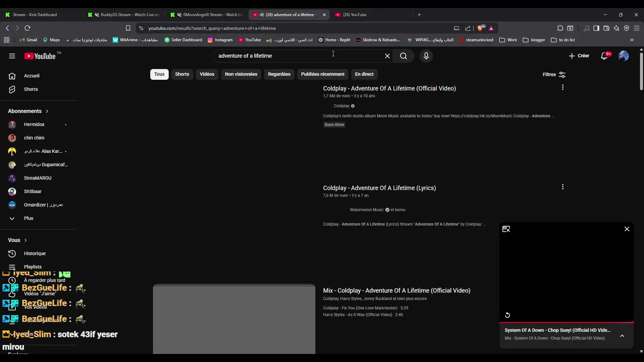Open the Brave Shields lion icon
Viewport: 644px width, 362px height.
click(x=481, y=28)
